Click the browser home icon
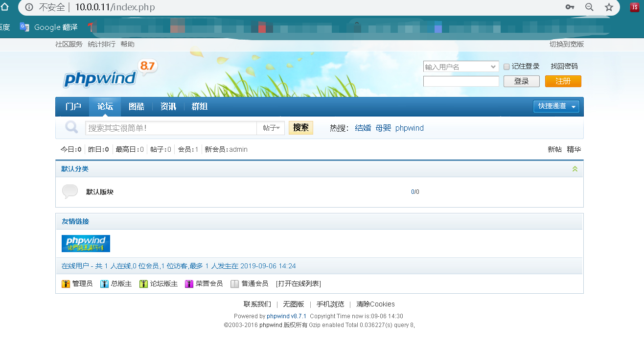 click(4, 7)
